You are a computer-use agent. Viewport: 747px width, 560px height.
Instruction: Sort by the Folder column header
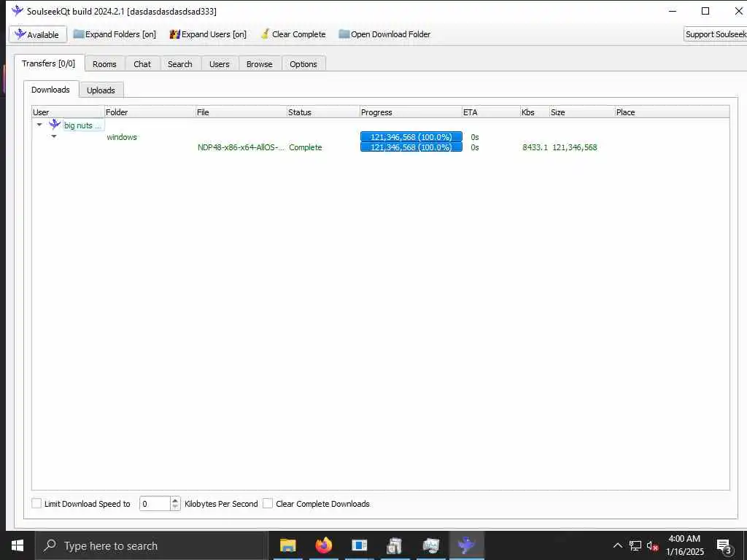pyautogui.click(x=150, y=112)
